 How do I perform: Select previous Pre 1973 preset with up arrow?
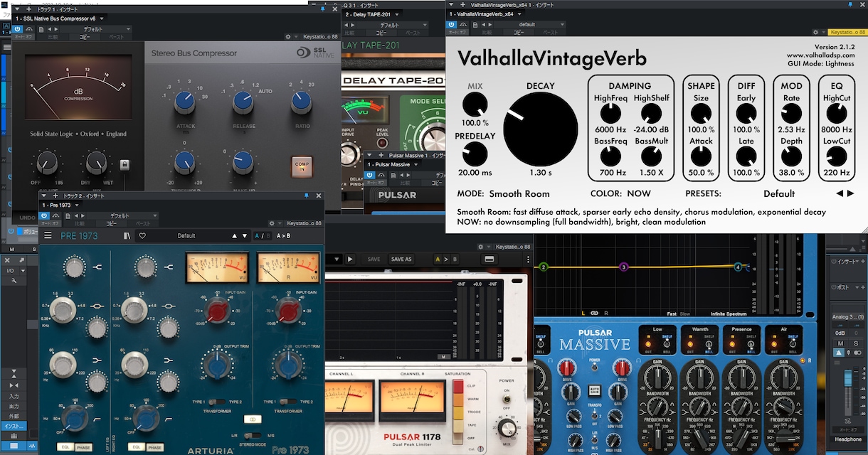234,235
